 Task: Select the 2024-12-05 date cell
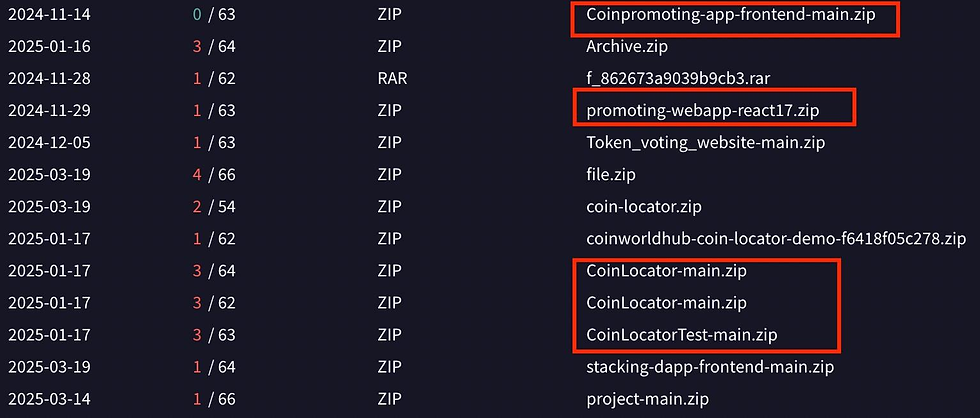tap(49, 142)
